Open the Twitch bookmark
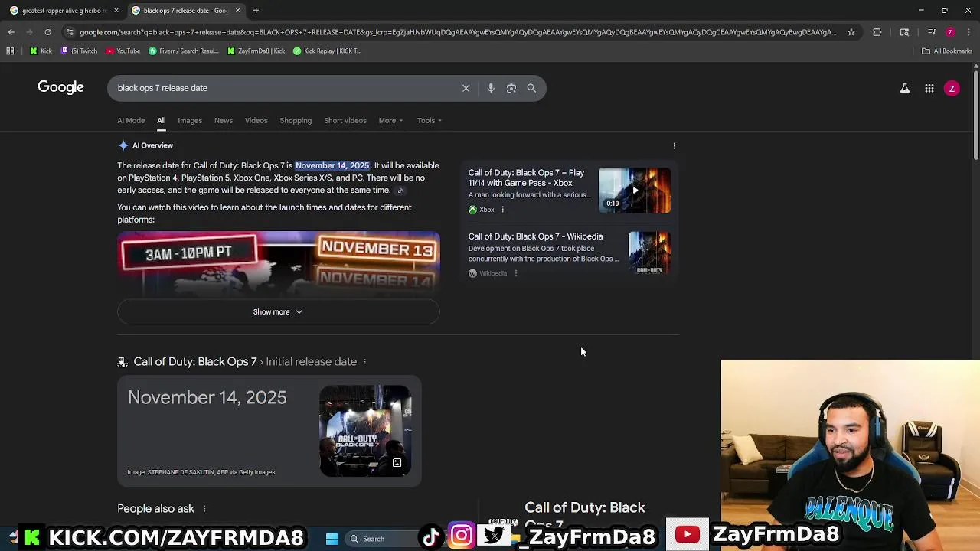This screenshot has width=980, height=551. (x=79, y=51)
